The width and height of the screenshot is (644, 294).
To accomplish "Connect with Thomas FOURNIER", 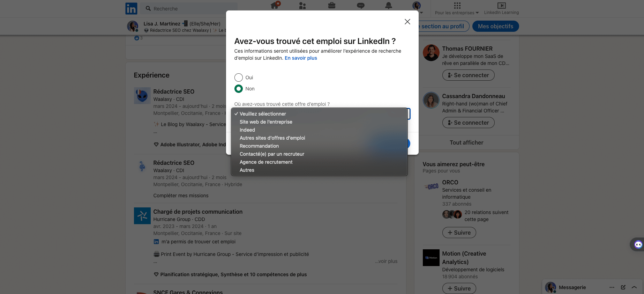I will (x=468, y=75).
